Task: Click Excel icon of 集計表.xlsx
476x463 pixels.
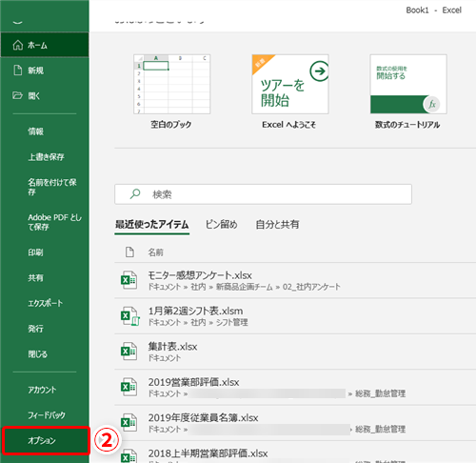Action: coord(129,352)
